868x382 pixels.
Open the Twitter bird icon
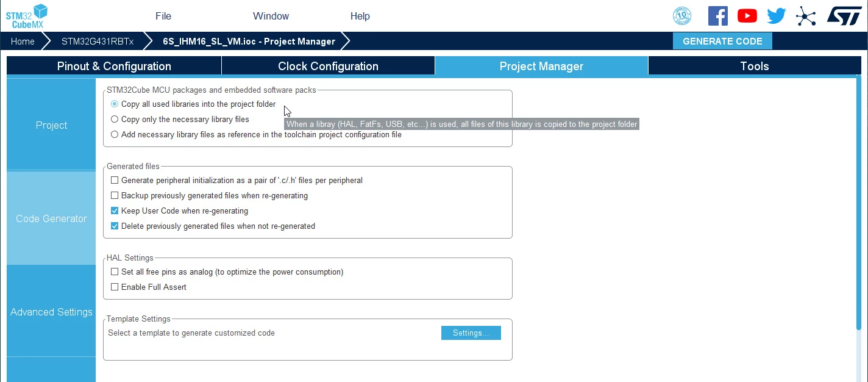coord(776,16)
